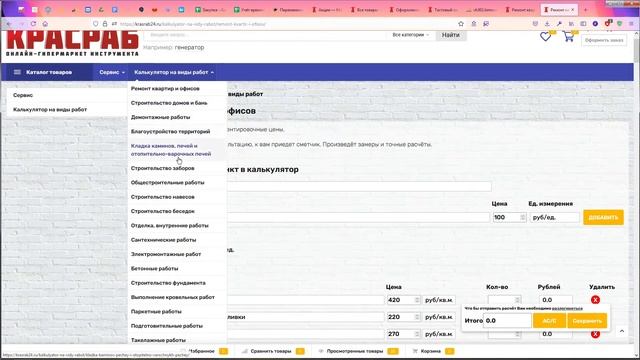Click the quantity stepper in the 420 row

(518, 300)
